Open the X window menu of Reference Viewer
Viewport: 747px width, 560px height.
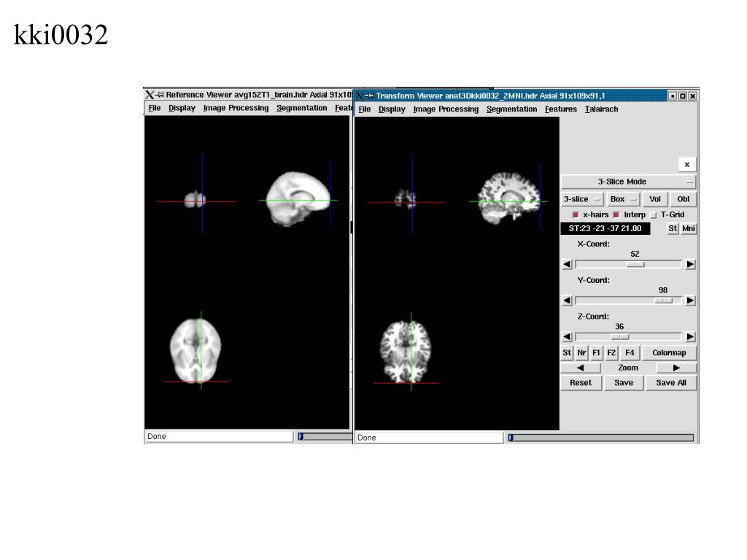pyautogui.click(x=150, y=95)
